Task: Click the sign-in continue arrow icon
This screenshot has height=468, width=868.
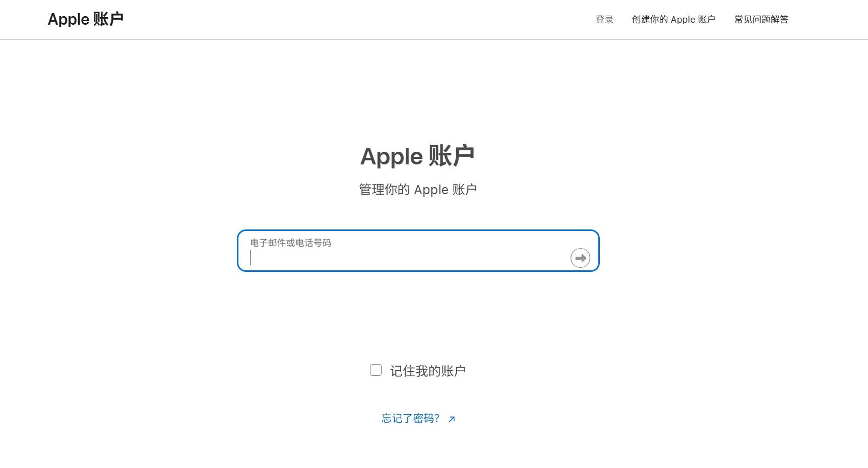Action: point(580,258)
